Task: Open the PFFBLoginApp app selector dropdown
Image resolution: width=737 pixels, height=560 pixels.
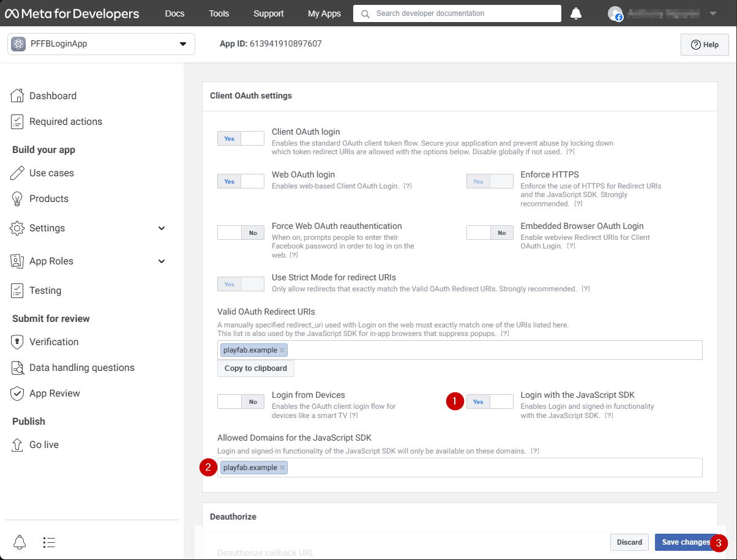Action: point(182,43)
